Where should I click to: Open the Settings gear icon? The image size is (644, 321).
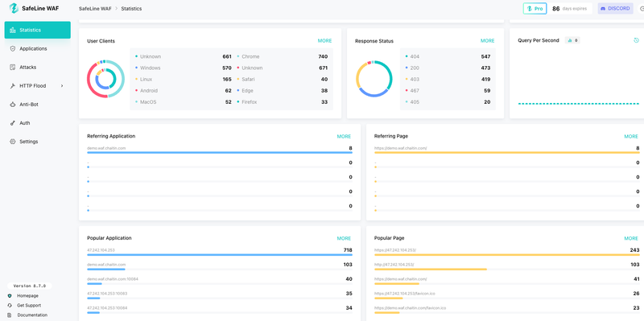coord(12,142)
